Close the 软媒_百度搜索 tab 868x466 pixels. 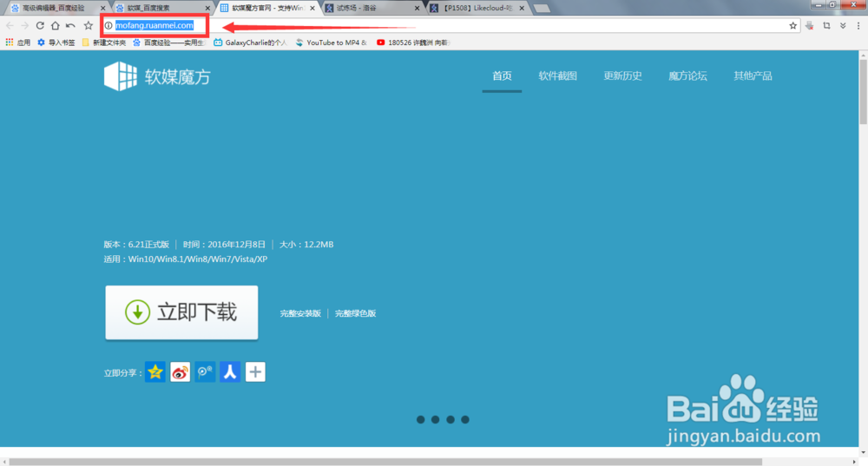point(207,9)
